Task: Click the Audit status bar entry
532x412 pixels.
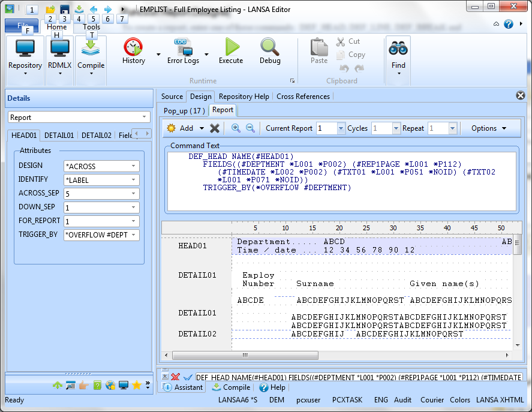Action: pyautogui.click(x=402, y=400)
